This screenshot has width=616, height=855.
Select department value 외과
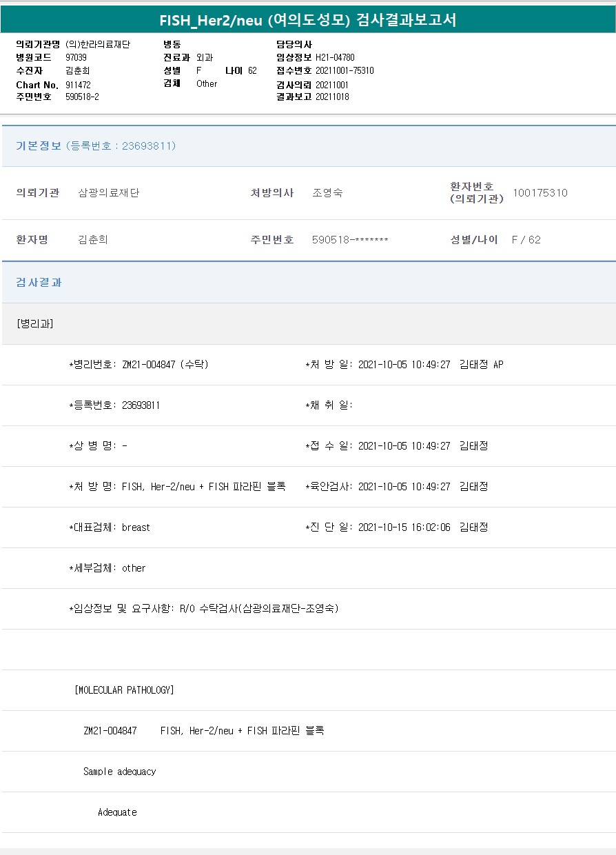tap(205, 57)
